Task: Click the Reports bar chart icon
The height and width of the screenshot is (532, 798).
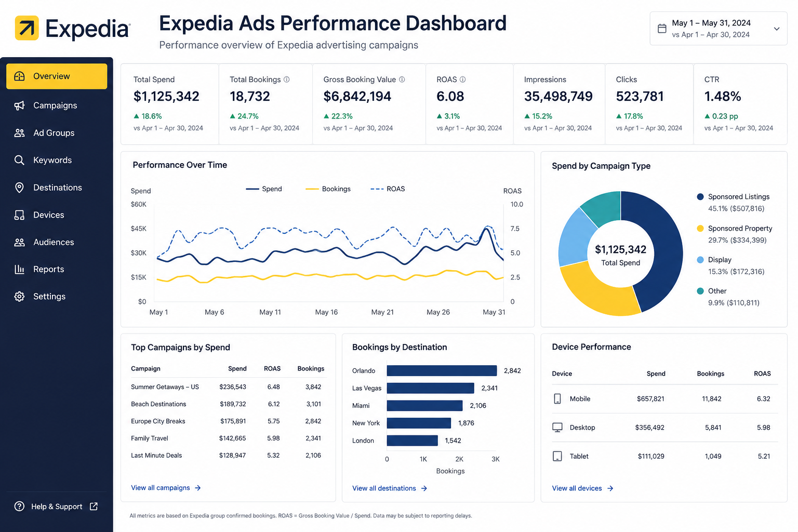Action: [19, 269]
